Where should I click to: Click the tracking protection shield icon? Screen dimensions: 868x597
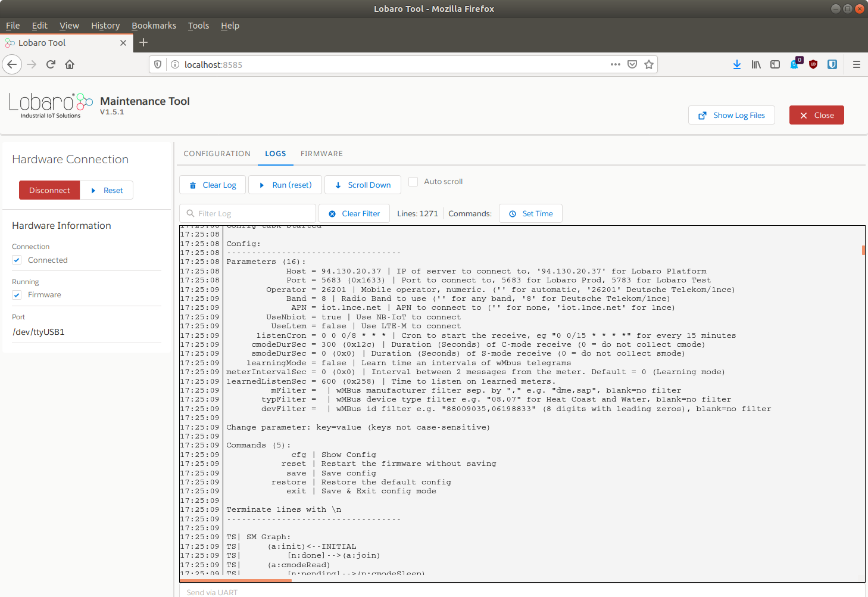(x=158, y=64)
